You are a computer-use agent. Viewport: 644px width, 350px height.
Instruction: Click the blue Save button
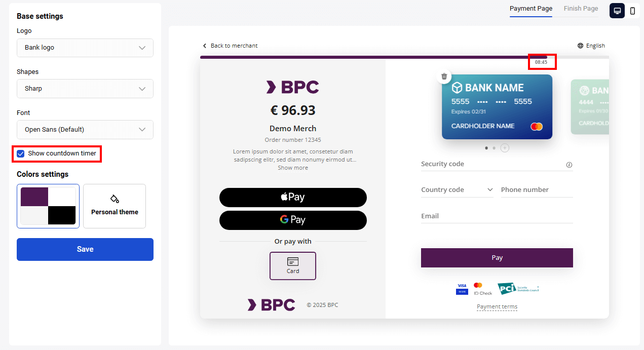[85, 249]
